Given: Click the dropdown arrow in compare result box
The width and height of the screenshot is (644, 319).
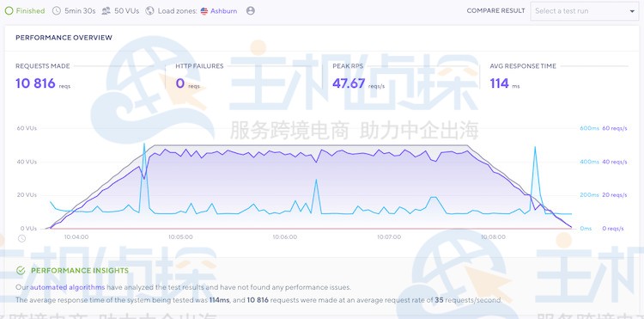Looking at the screenshot, I should point(632,11).
